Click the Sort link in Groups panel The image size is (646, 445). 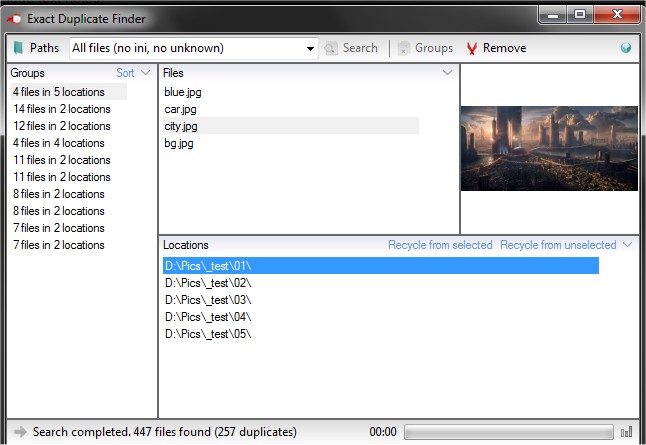pos(125,73)
